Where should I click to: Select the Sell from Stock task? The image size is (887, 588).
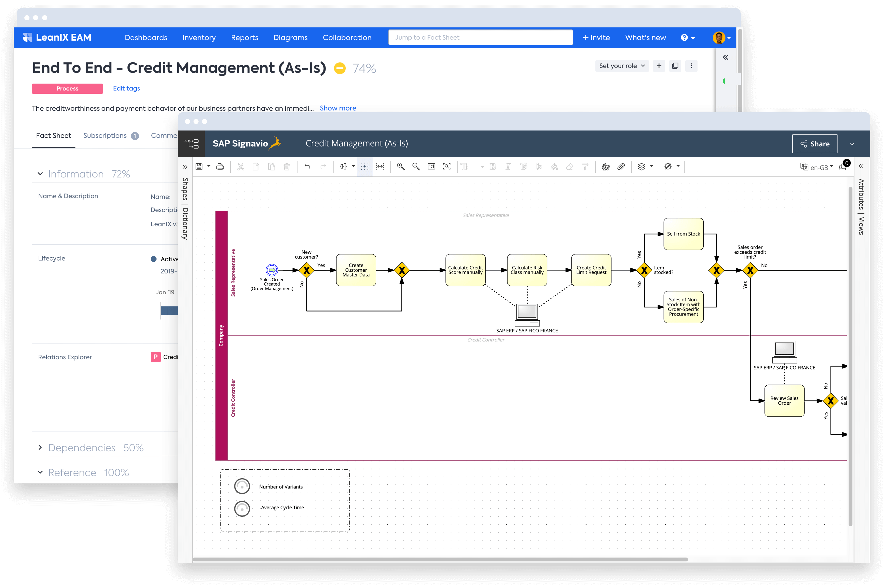[x=683, y=234]
